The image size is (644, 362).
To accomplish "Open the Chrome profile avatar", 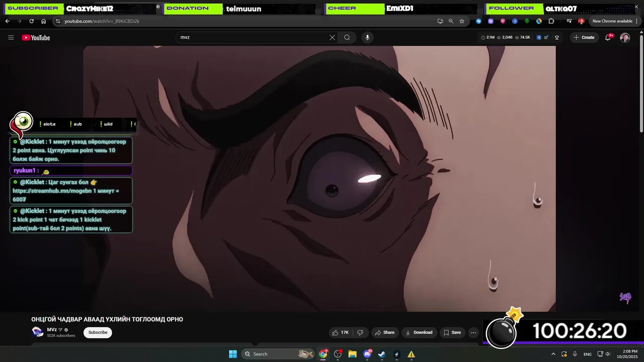I will [581, 21].
